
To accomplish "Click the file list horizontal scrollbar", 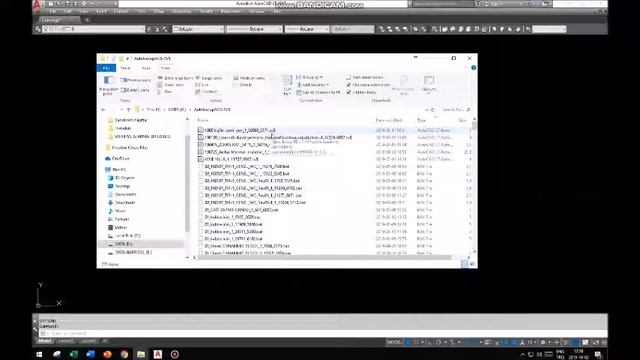I will 324,258.
